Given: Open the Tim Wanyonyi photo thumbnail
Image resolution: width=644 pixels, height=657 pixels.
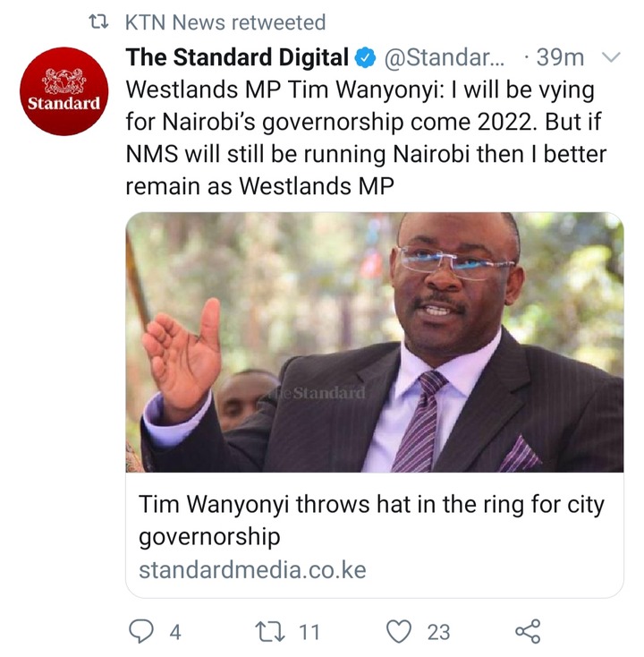Looking at the screenshot, I should tap(375, 342).
